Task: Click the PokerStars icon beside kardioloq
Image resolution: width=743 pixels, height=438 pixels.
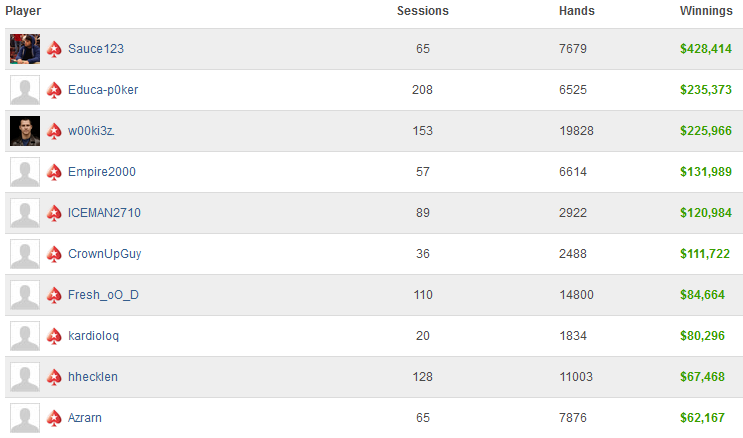Action: (x=54, y=336)
